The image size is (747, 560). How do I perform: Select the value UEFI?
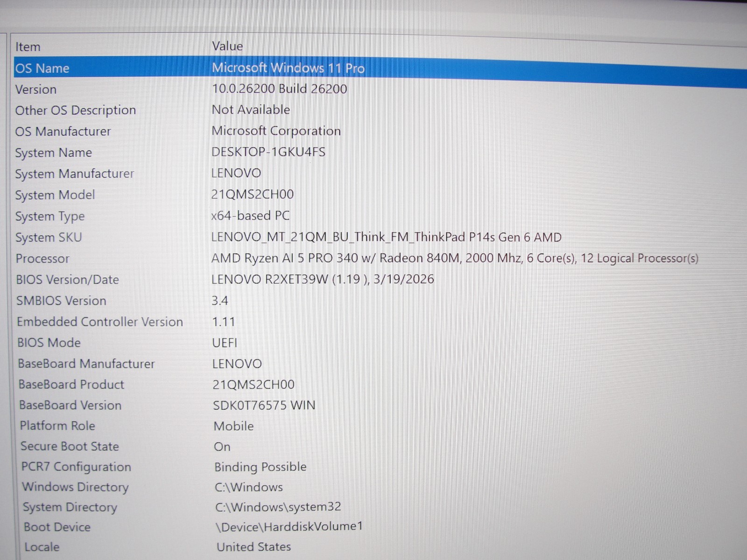225,343
